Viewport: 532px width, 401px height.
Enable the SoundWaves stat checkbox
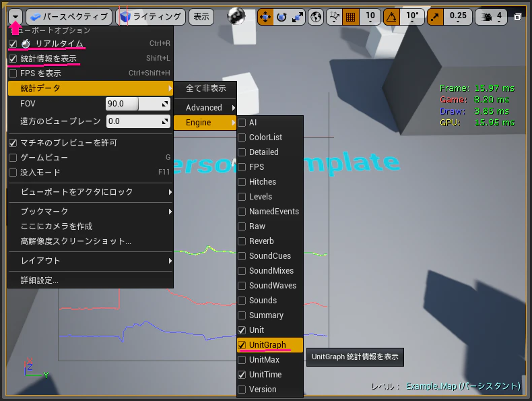pos(242,286)
